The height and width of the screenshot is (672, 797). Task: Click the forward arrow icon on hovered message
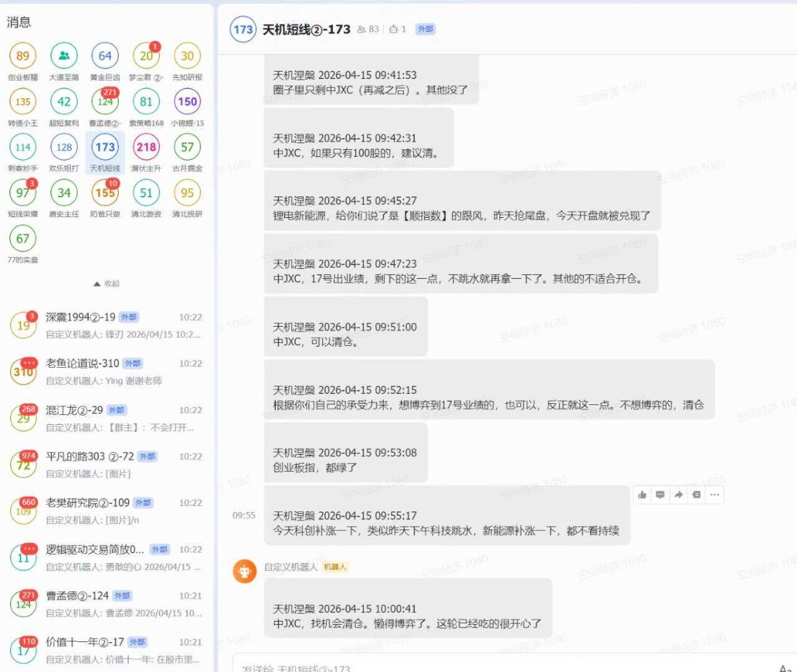pos(678,495)
